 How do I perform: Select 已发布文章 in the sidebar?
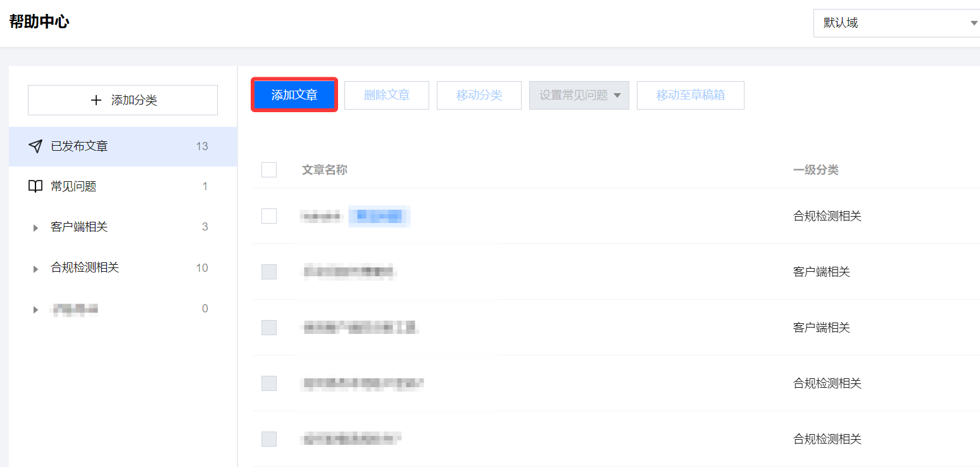(123, 146)
